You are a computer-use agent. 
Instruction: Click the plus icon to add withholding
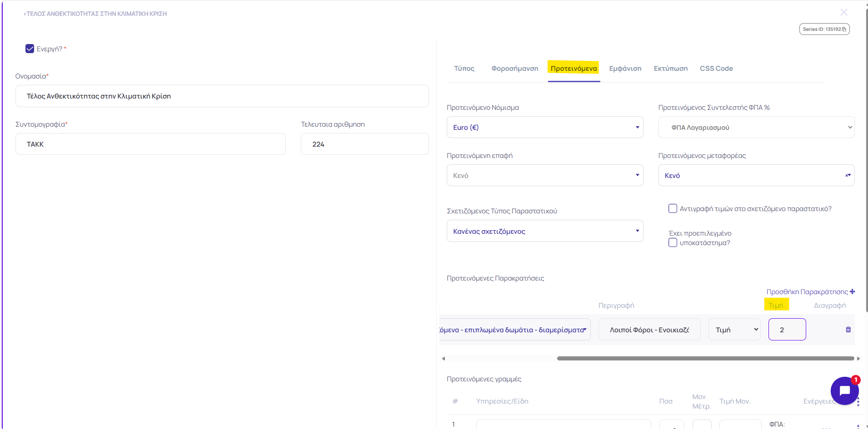point(853,291)
